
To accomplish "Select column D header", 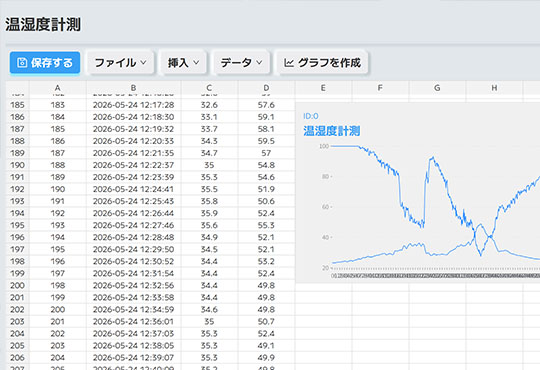I will pos(266,88).
